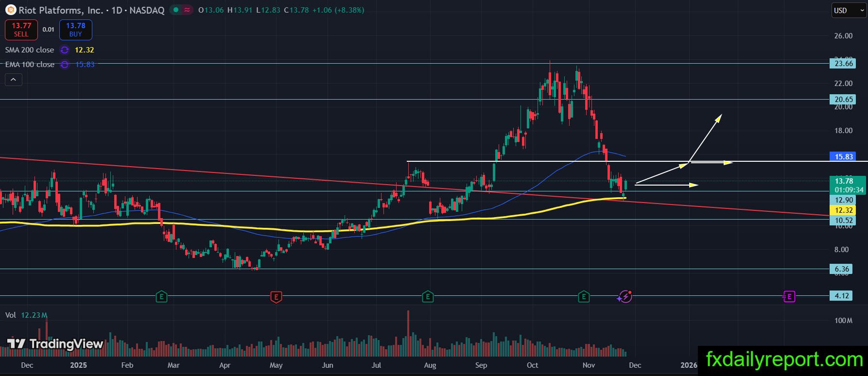Click the Sep label on time axis
This screenshot has height=376, width=868.
click(x=481, y=365)
